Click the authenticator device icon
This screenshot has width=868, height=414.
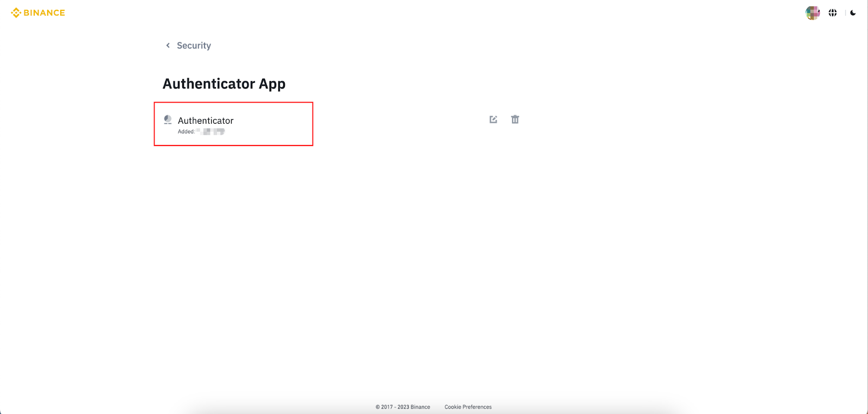point(168,120)
